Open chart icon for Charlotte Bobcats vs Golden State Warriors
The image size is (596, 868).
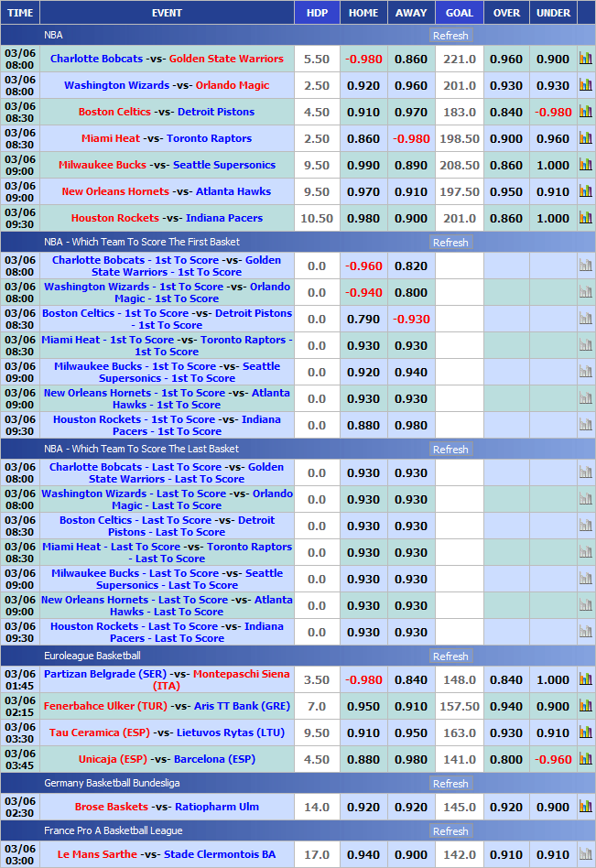(x=586, y=58)
